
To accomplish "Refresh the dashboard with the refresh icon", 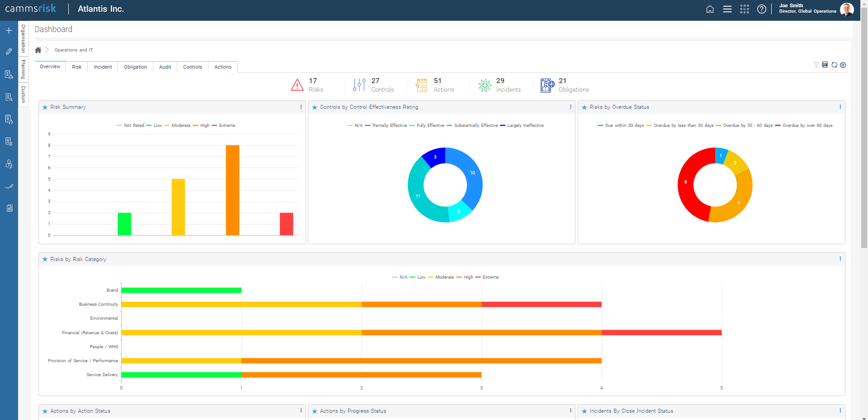I will (834, 65).
